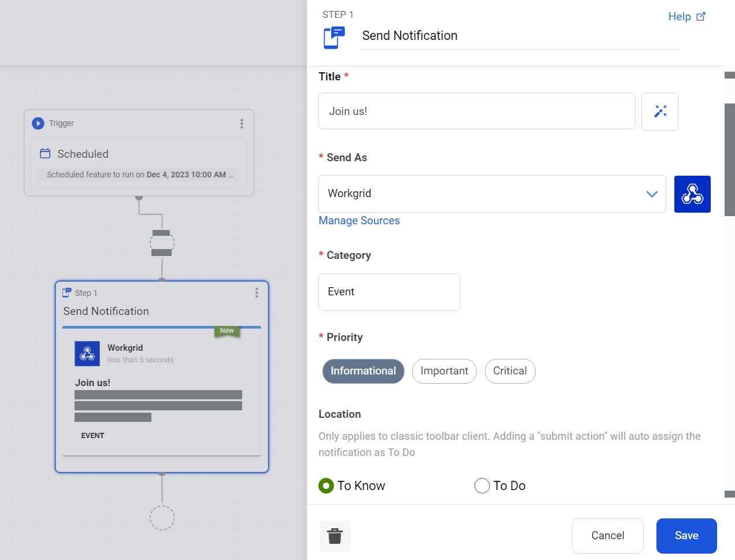Click the Scheduled feature run date text

coord(140,175)
